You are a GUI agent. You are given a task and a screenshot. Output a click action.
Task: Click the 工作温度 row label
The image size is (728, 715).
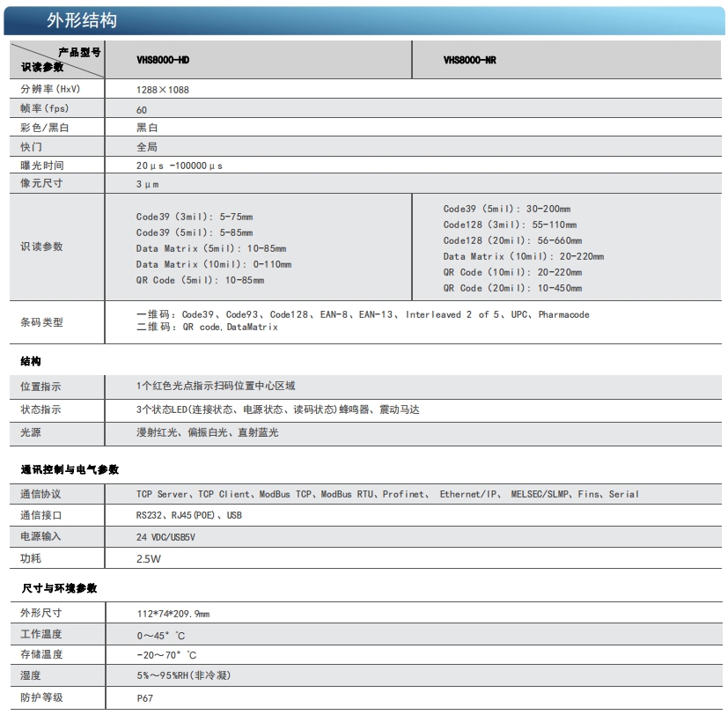coord(41,634)
